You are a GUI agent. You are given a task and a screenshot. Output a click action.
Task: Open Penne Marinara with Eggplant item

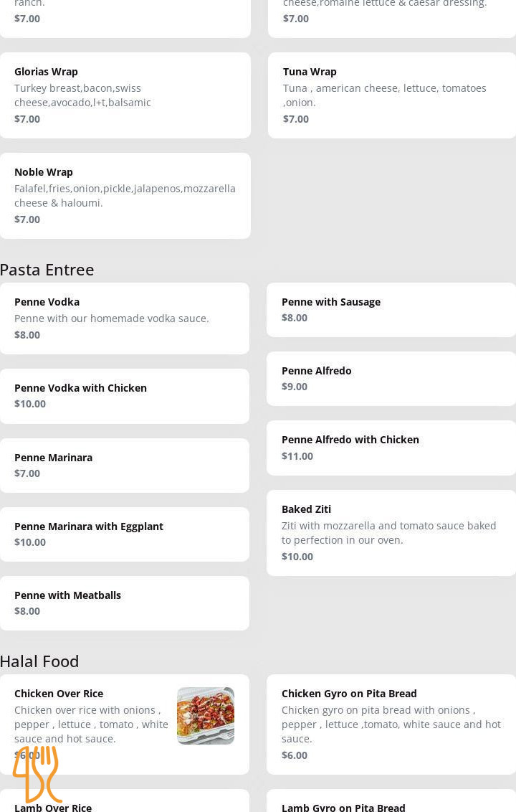point(125,534)
